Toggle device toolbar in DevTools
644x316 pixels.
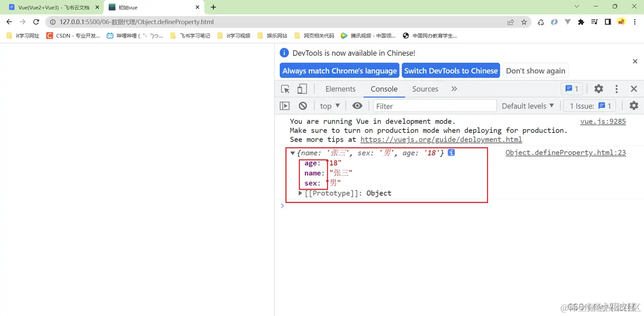pyautogui.click(x=302, y=89)
